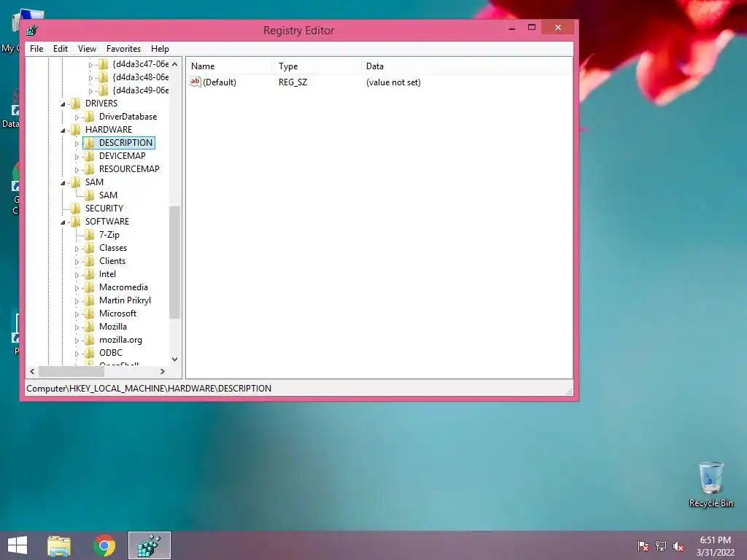747x560 pixels.
Task: Select the DEVICEMAP folder icon
Action: [89, 156]
